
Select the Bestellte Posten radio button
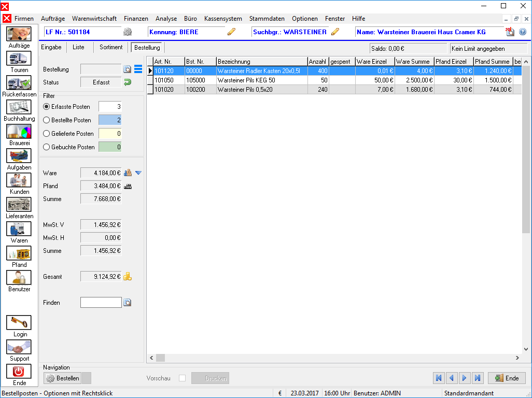point(47,120)
